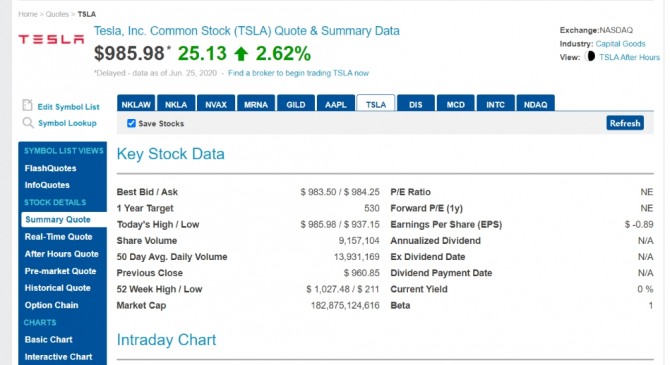Viewport: 670px width, 365px height.
Task: Switch to the NDAQ symbol tab
Action: (x=535, y=103)
